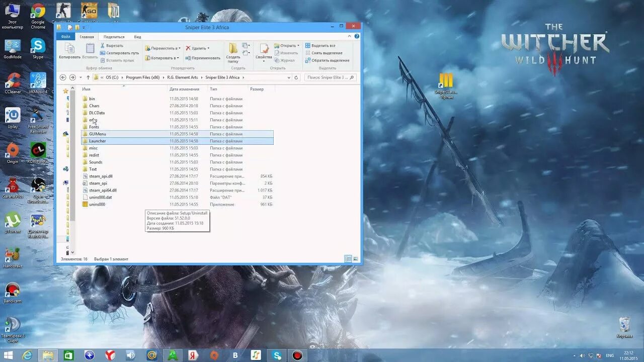Open Google Chrome desktop shortcut
644x362 pixels.
(x=38, y=17)
